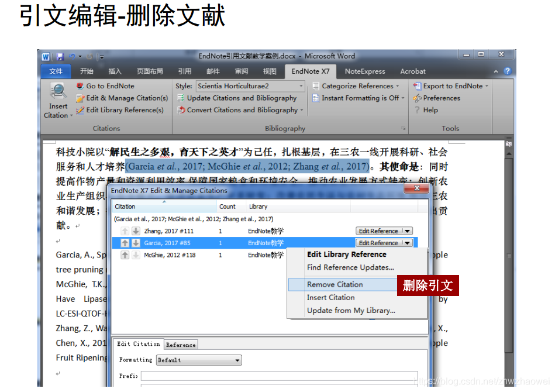Move McGhie, 2012 #118 up with arrow
Image resolution: width=555 pixels, height=392 pixels.
click(125, 255)
